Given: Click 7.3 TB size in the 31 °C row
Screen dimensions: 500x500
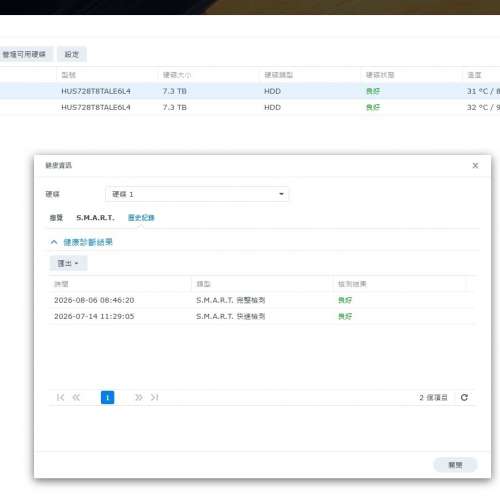Looking at the screenshot, I should (x=174, y=91).
